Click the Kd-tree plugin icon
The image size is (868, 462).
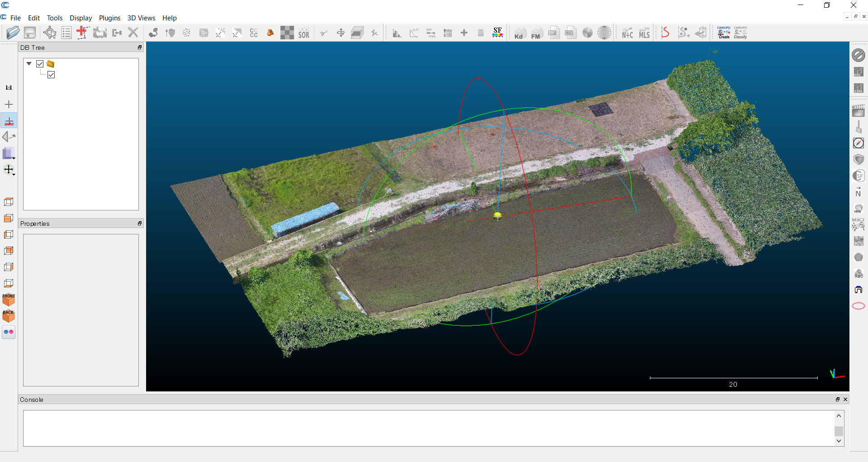click(x=519, y=33)
